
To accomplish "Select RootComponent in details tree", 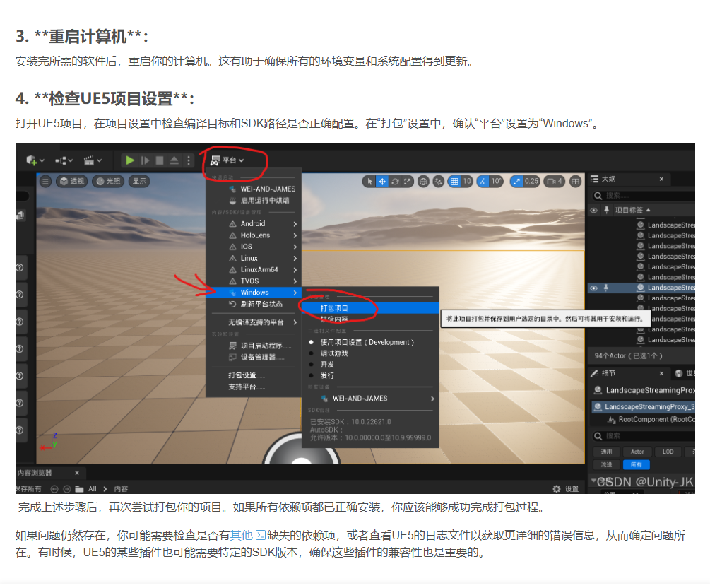I will [651, 420].
